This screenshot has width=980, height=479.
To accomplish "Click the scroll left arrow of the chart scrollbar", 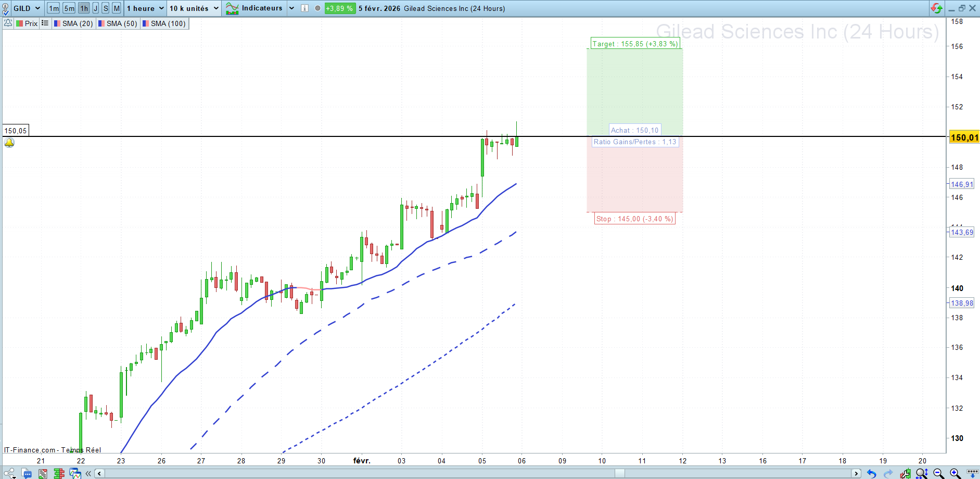I will click(99, 473).
